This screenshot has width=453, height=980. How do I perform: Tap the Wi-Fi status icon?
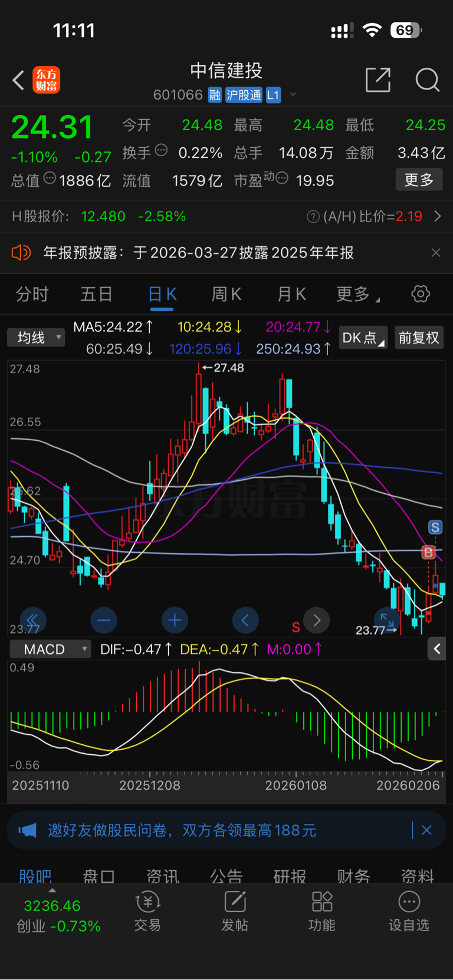(372, 30)
